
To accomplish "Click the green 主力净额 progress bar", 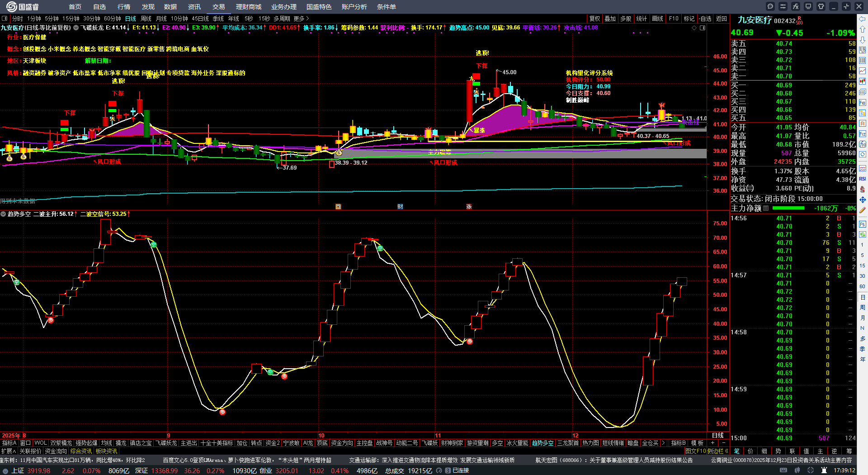I will [x=788, y=208].
